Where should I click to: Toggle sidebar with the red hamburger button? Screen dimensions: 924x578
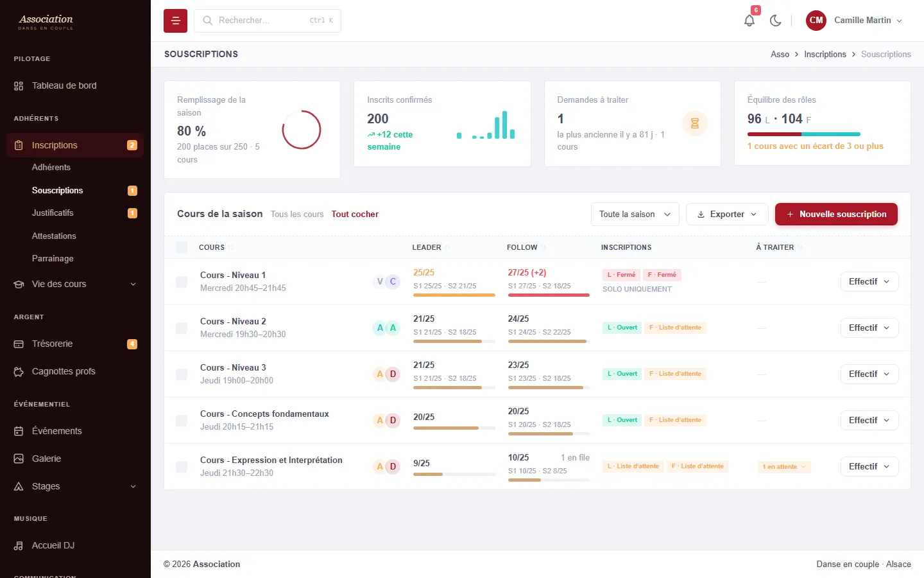(x=175, y=21)
